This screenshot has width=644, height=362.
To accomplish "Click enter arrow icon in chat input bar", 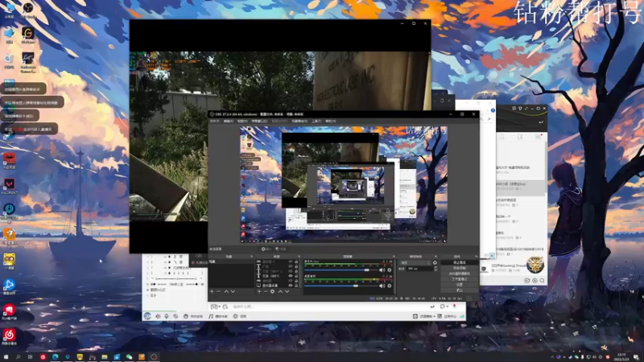I will 432,306.
